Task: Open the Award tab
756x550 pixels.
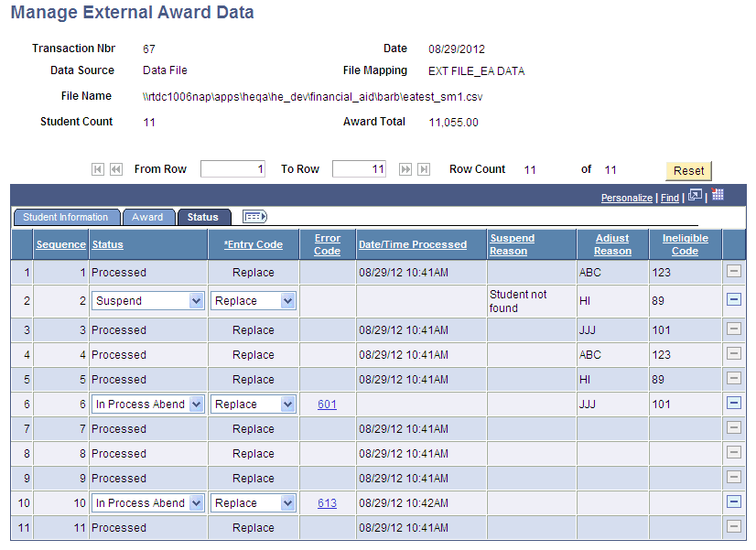Action: [x=148, y=217]
